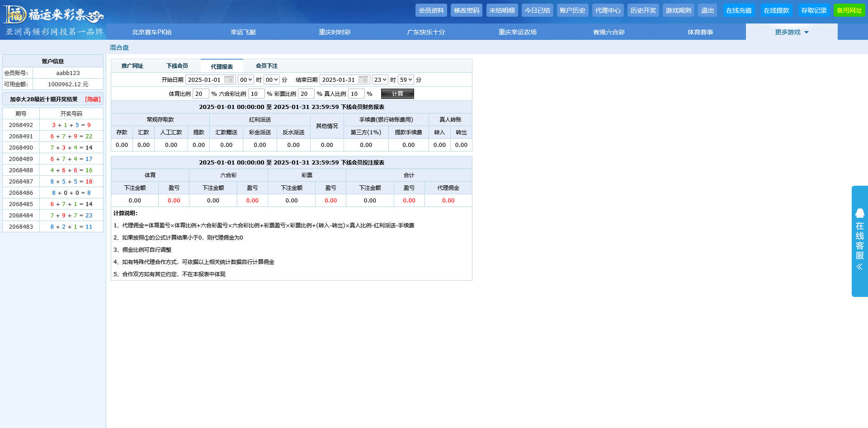868x428 pixels.
Task: Switch to the 会员下注 tab
Action: pos(267,66)
